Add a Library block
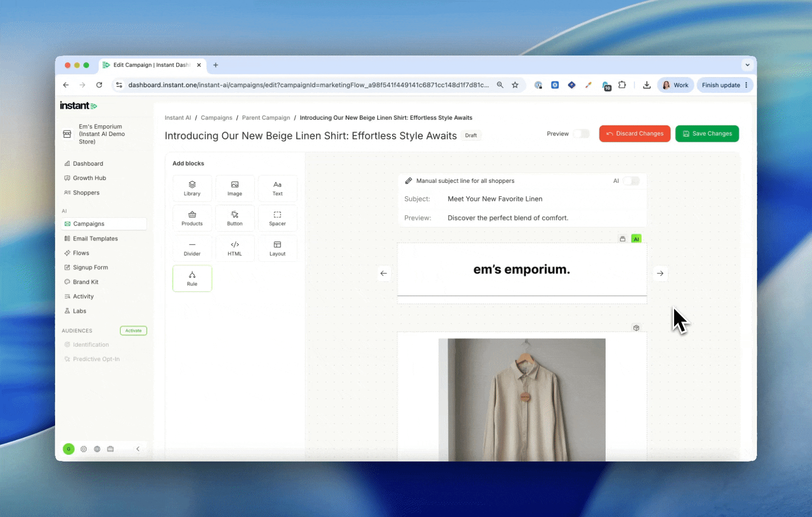The height and width of the screenshot is (517, 812). pos(192,188)
